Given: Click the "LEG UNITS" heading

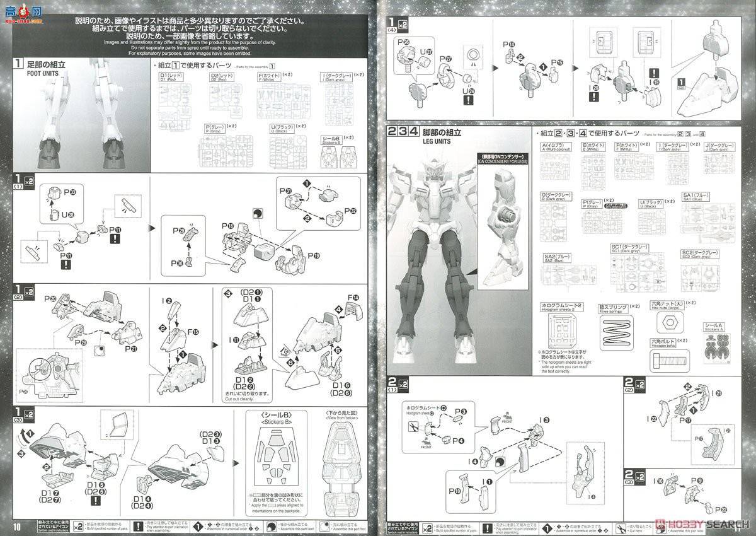Looking at the screenshot, I should pos(437,143).
